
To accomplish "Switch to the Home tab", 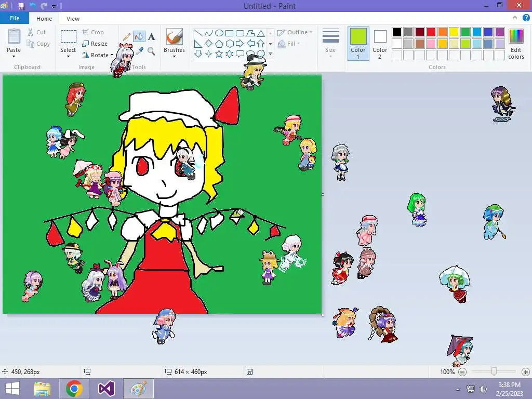I will tap(44, 19).
